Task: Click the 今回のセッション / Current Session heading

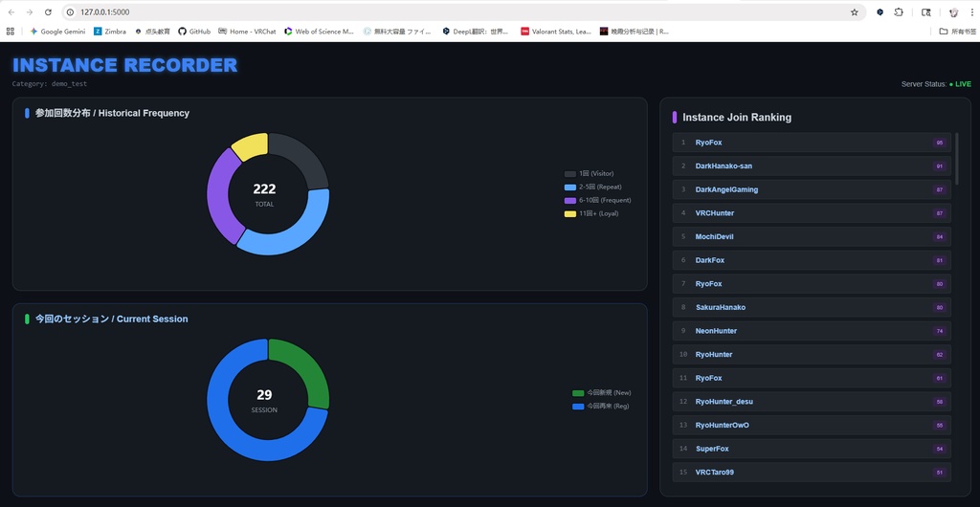Action: click(111, 320)
